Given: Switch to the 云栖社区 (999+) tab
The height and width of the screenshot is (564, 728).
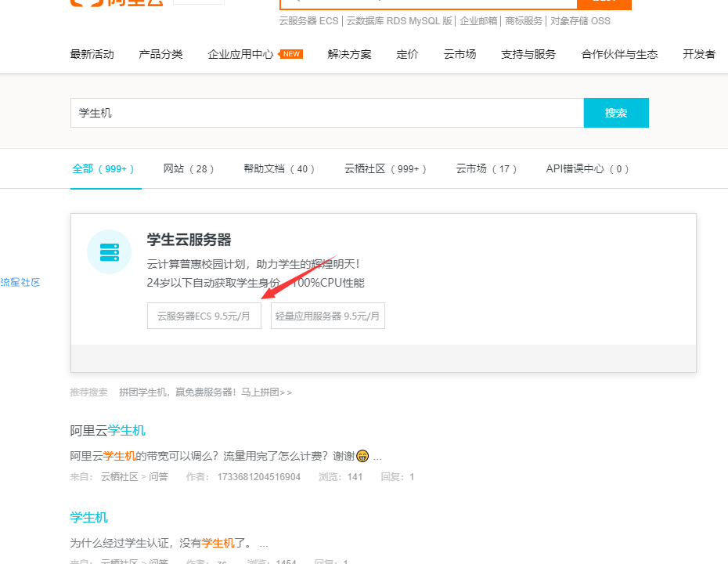Looking at the screenshot, I should click(x=385, y=168).
